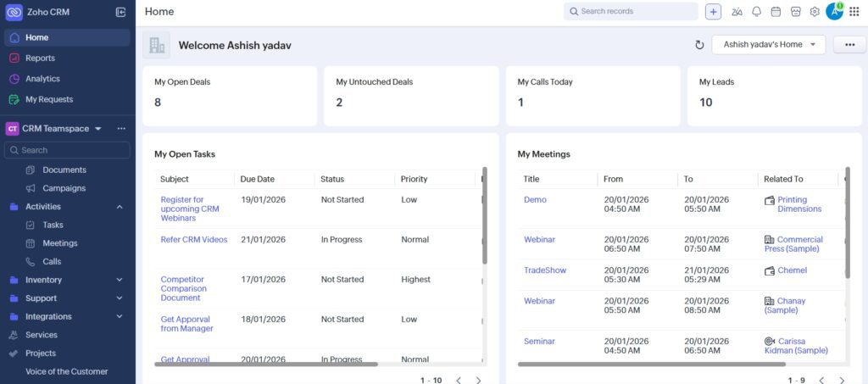This screenshot has height=384, width=868.
Task: Open the Chemel related record
Action: pyautogui.click(x=793, y=270)
